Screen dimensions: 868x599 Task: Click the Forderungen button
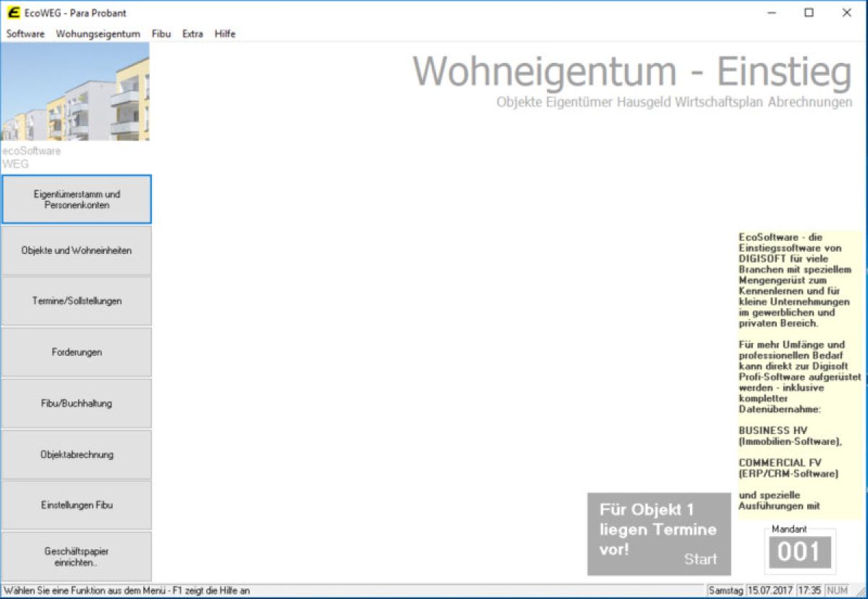pos(77,352)
